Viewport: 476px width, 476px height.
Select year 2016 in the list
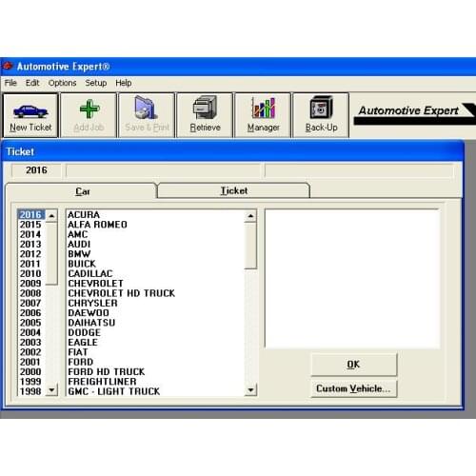click(x=30, y=215)
